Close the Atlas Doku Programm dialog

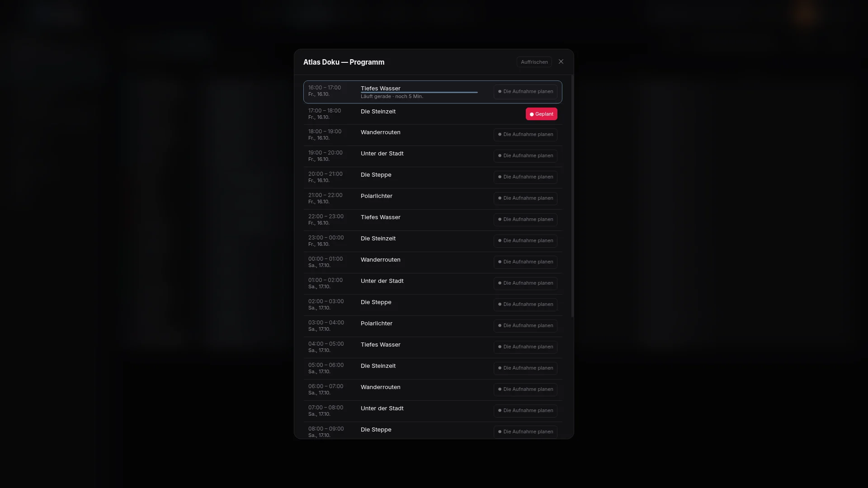point(561,62)
